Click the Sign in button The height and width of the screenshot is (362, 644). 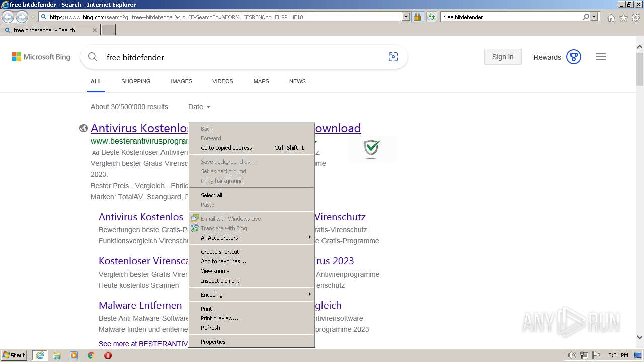(503, 57)
